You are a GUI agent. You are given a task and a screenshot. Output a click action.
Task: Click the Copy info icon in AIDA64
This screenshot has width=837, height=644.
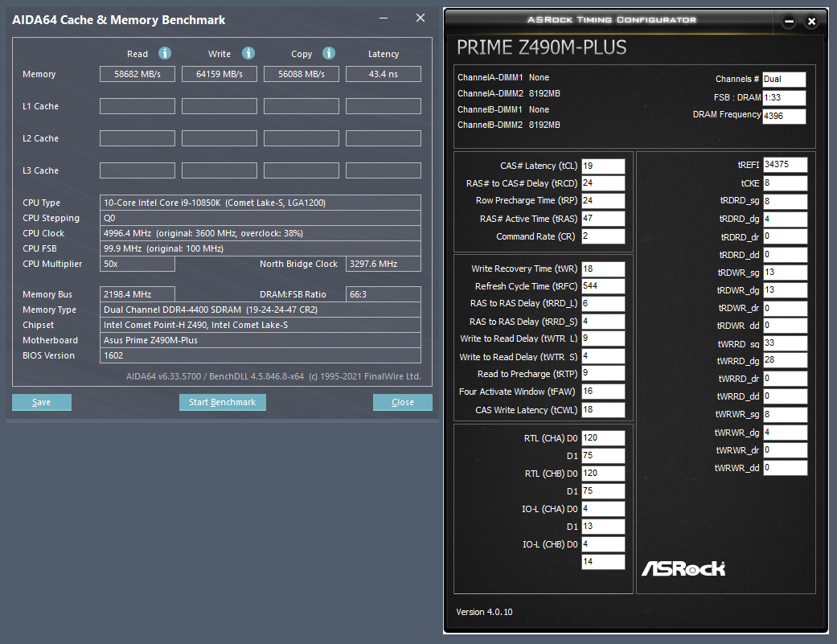point(329,53)
